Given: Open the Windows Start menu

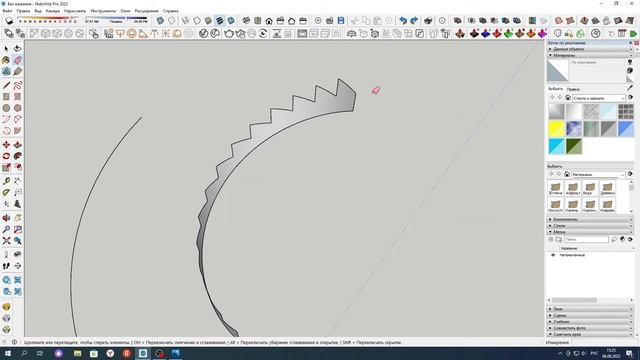Looking at the screenshot, I should click(x=8, y=353).
